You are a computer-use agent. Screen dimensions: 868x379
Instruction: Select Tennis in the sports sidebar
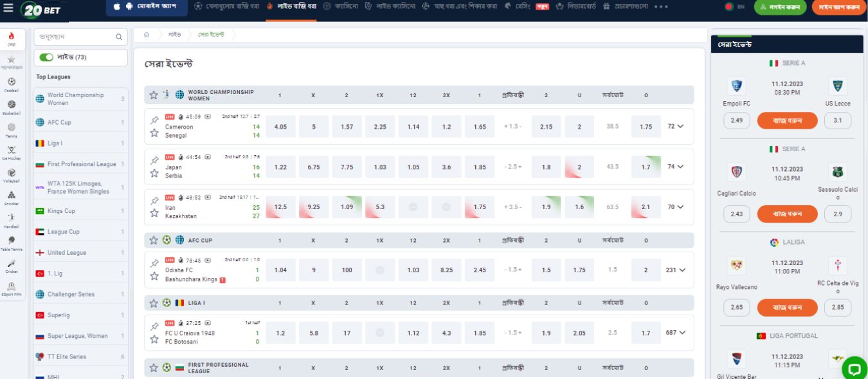(x=12, y=130)
